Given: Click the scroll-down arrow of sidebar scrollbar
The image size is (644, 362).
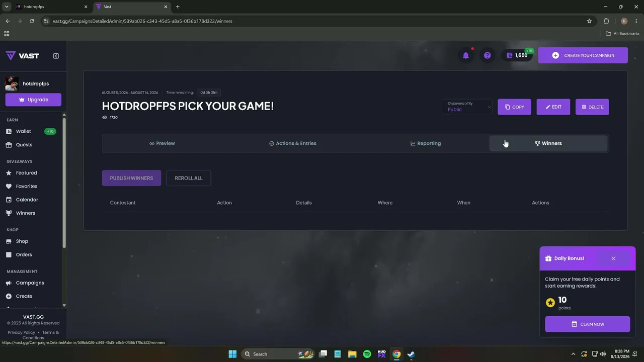Looking at the screenshot, I should 64,305.
